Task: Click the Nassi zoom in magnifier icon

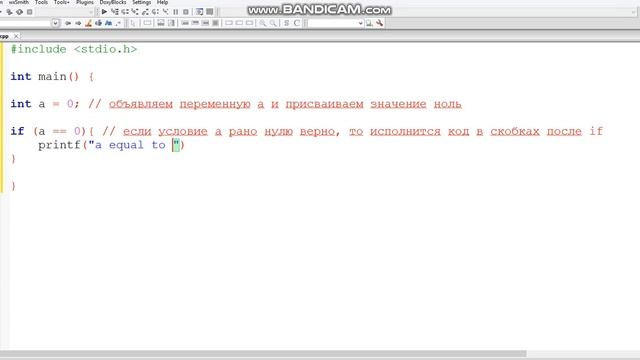Action: pos(262,23)
